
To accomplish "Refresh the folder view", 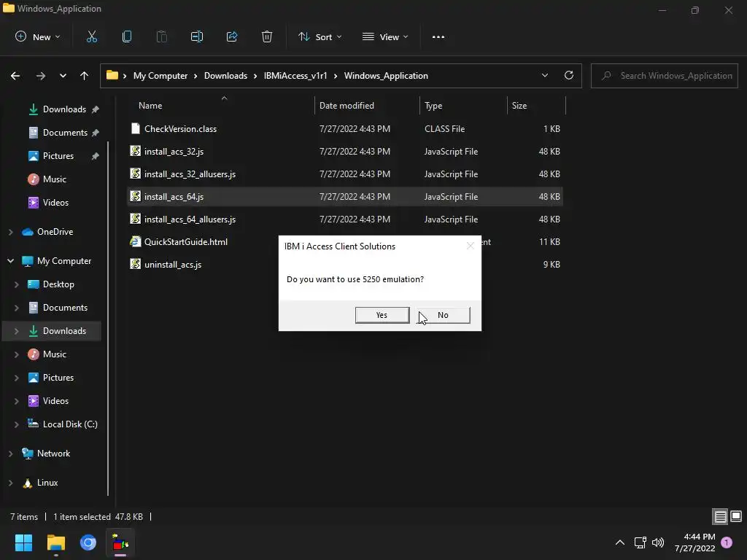I will (569, 75).
